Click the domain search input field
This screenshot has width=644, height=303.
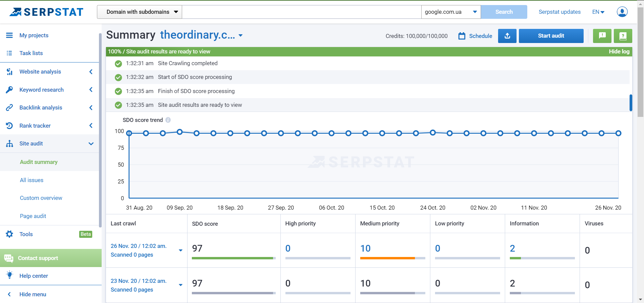(302, 12)
